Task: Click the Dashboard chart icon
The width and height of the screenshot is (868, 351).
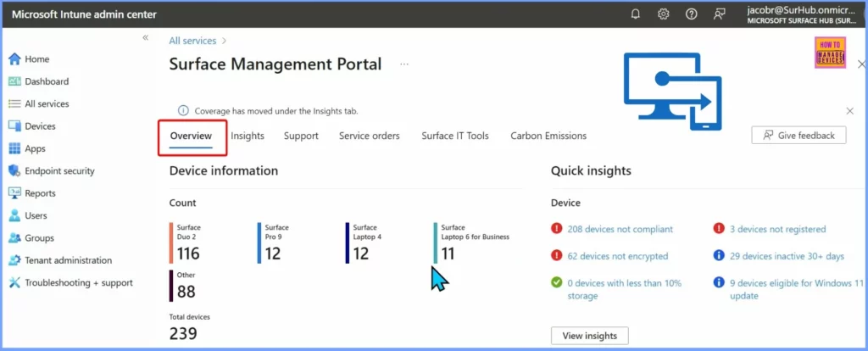Action: coord(14,81)
